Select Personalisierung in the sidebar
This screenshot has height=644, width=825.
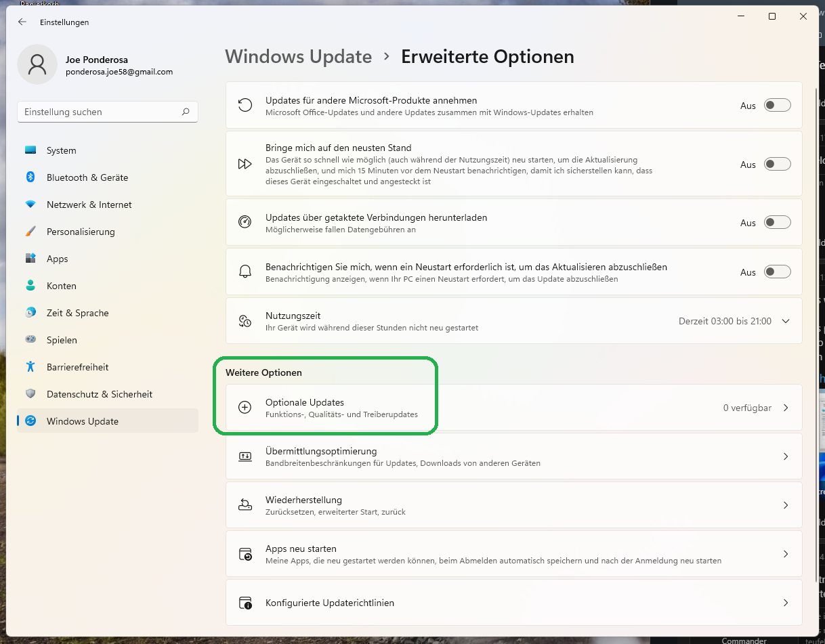[108, 232]
